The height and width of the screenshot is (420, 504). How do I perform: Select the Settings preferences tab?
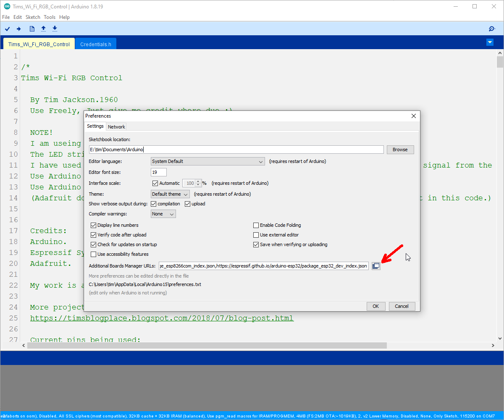pyautogui.click(x=95, y=126)
